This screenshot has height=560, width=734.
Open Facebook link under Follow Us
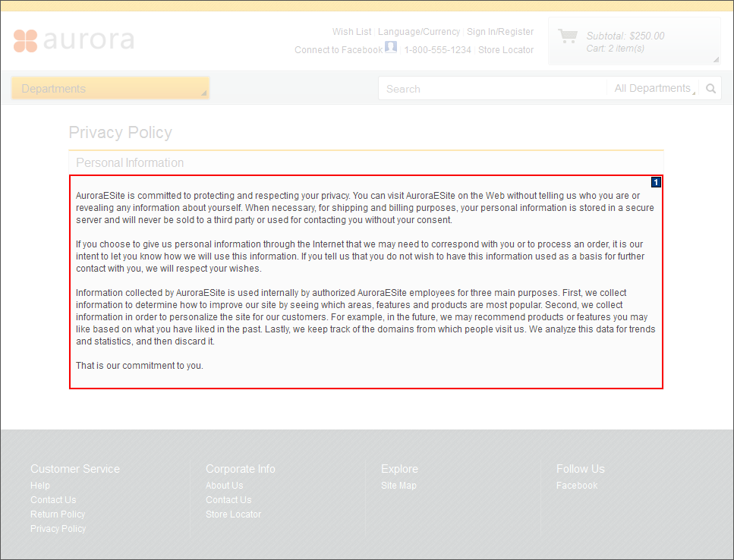(x=577, y=486)
